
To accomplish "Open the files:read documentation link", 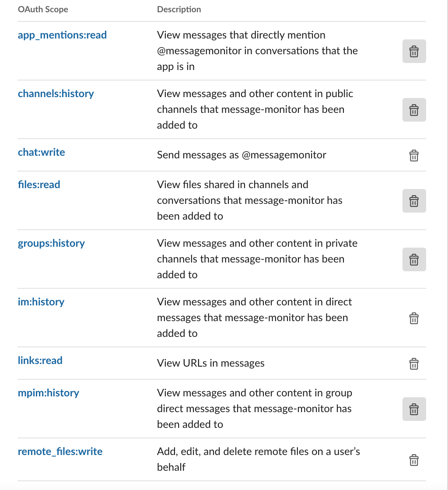I will pyautogui.click(x=39, y=185).
